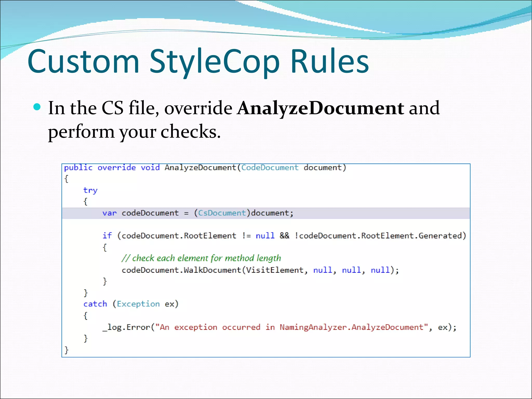
Task: Click 'Exception' type in catch clause
Action: click(138, 304)
